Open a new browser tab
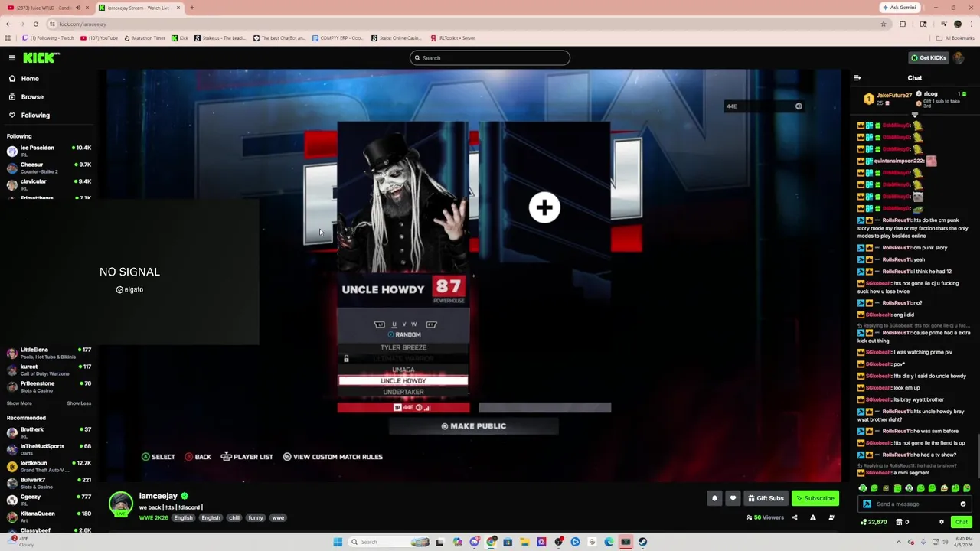980x551 pixels. point(191,8)
